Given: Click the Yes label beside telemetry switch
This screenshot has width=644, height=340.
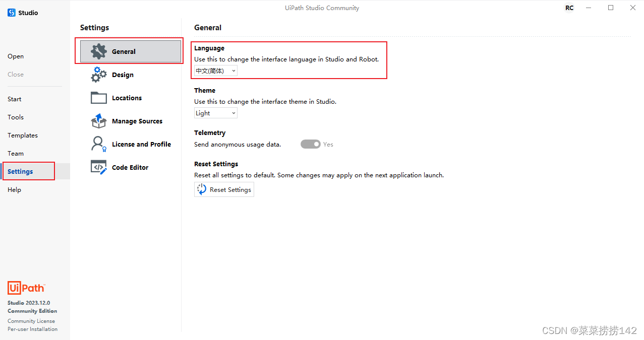Looking at the screenshot, I should click(328, 145).
